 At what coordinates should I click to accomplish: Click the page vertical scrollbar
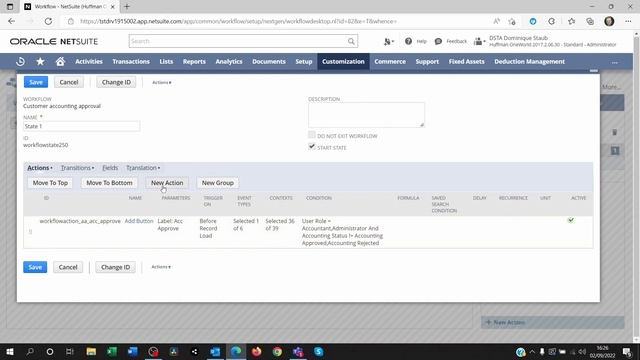636,186
